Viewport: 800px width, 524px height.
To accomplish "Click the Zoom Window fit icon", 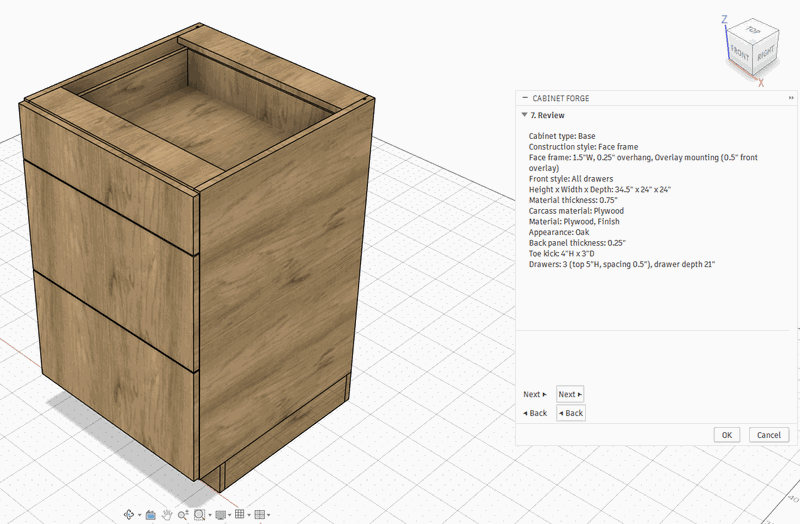I will click(199, 514).
